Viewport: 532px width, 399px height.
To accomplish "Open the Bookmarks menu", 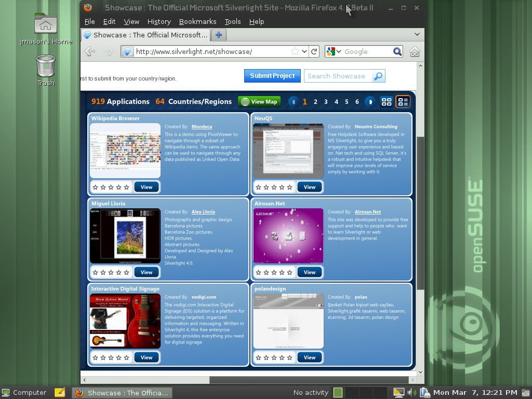I will [197, 21].
